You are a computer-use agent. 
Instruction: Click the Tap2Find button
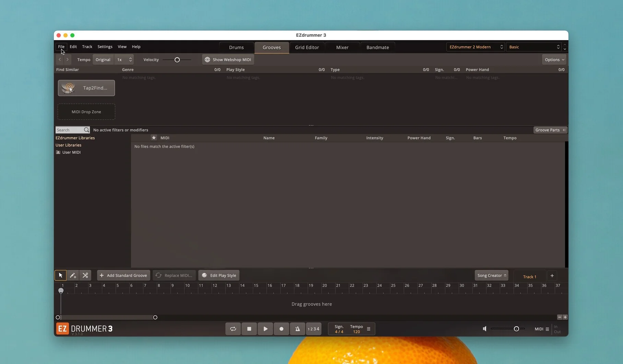(x=86, y=88)
